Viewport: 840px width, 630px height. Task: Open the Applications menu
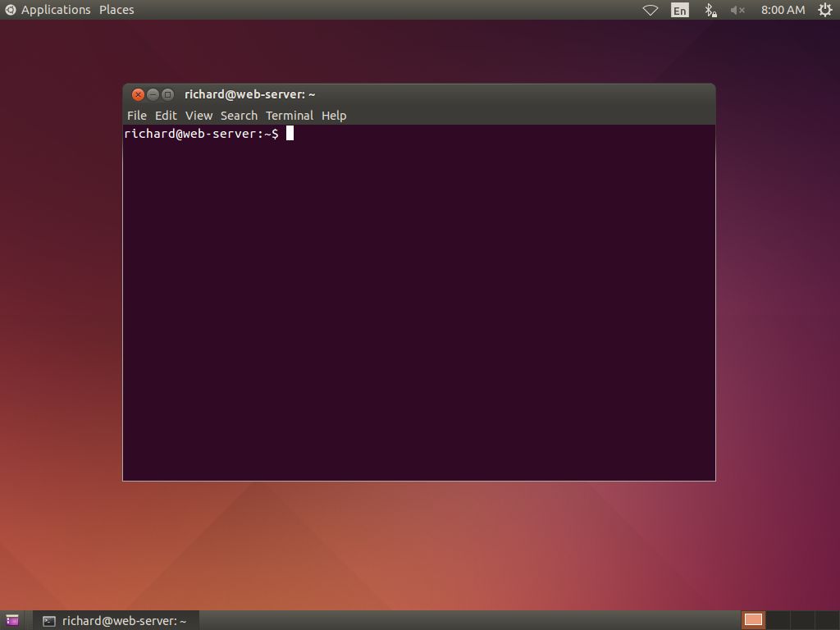(x=56, y=10)
